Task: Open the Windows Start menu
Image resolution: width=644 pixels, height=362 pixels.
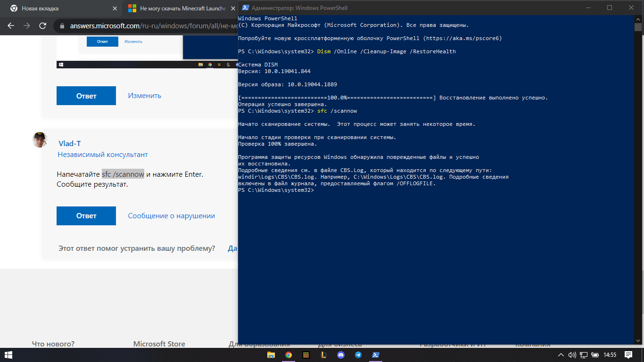Action: 8,355
